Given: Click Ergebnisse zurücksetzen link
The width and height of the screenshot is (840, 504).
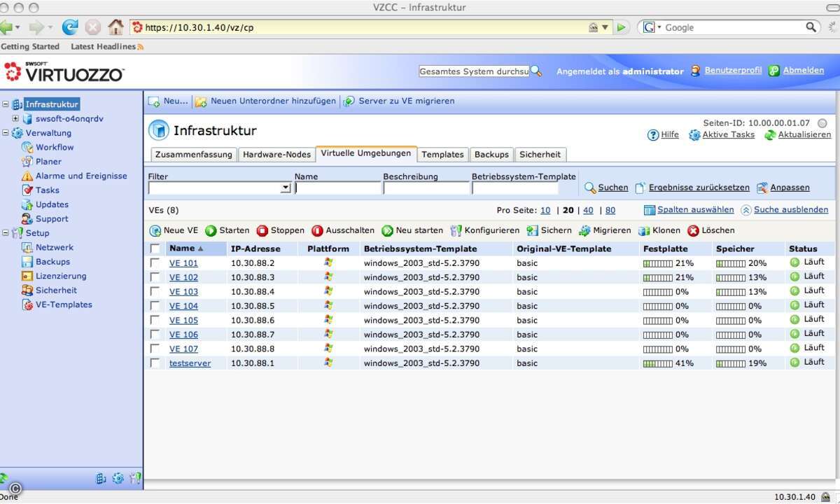Looking at the screenshot, I should click(699, 188).
